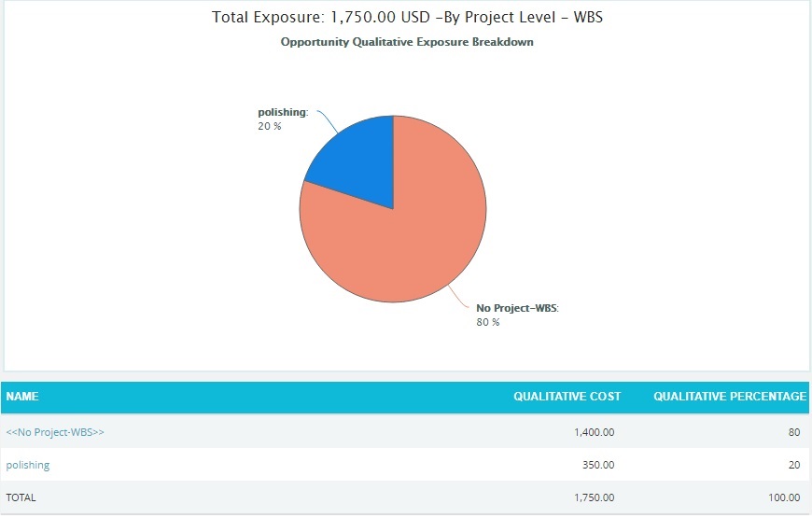The image size is (812, 518).
Task: Click the polishing pie chart label
Action: coord(283,112)
